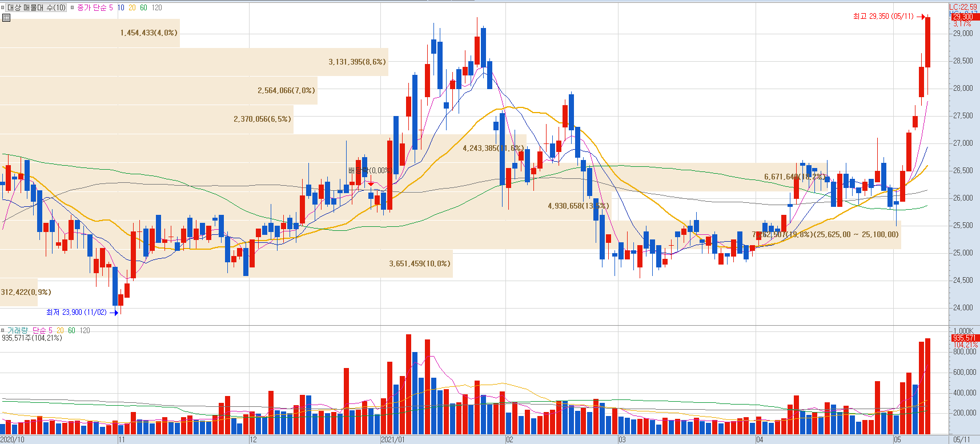Click the 05/11 date label at bottom right
The width and height of the screenshot is (980, 444).
point(962,439)
